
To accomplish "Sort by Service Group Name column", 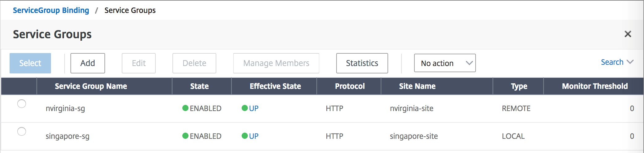I will [91, 86].
